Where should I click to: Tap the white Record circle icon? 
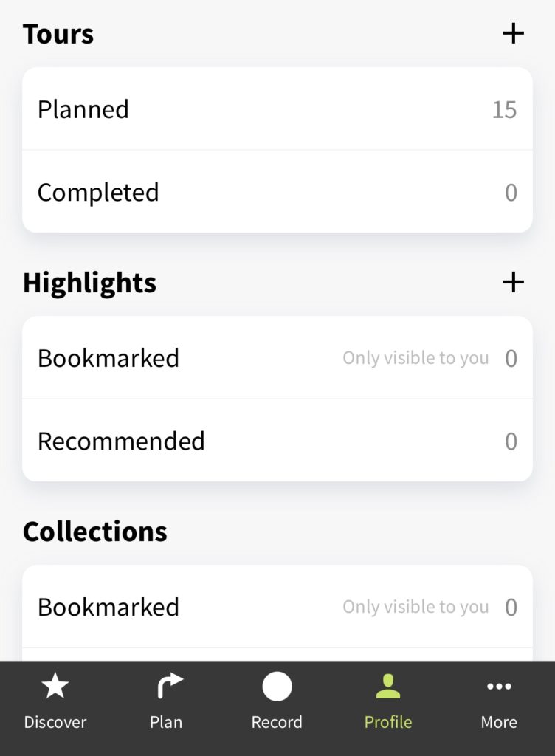(x=277, y=686)
